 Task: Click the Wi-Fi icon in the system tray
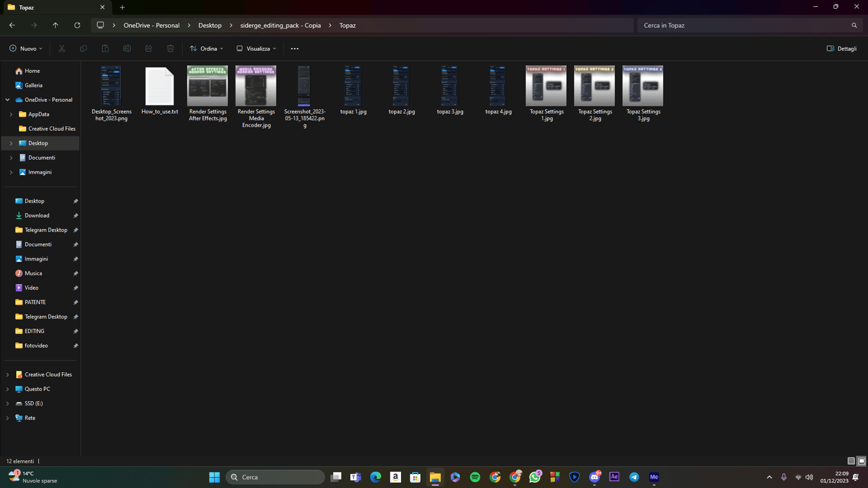pos(798,478)
